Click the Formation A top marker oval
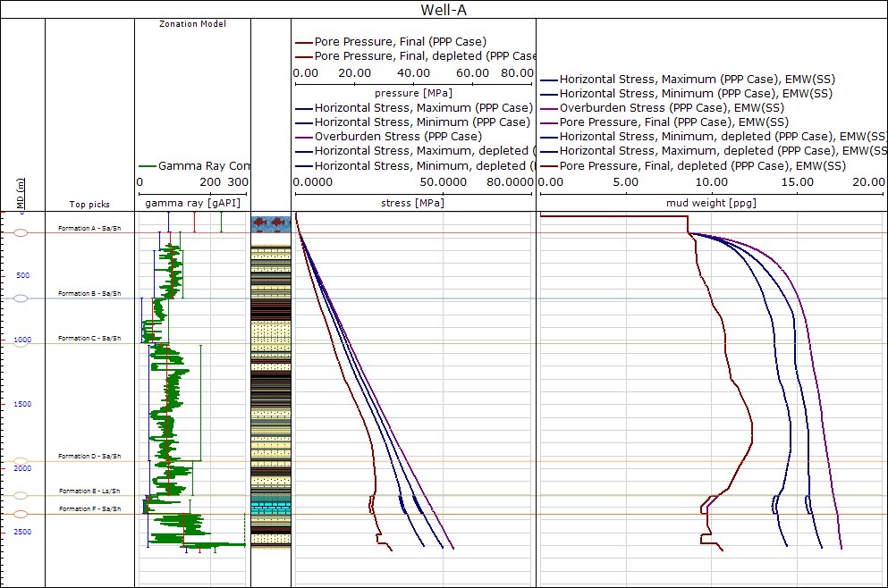Screen dimensions: 888x588 [22, 233]
